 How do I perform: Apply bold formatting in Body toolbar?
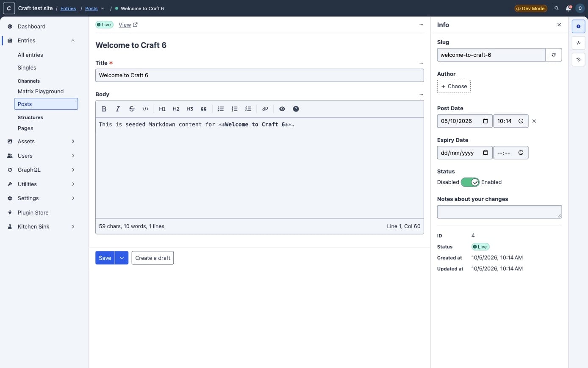click(104, 109)
